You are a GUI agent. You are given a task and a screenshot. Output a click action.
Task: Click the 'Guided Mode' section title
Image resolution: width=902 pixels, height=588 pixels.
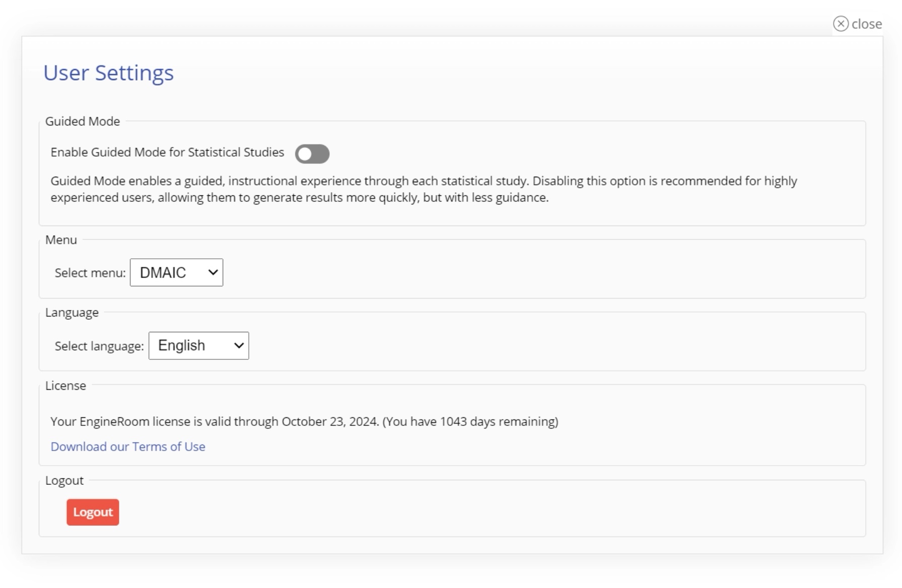pyautogui.click(x=83, y=121)
